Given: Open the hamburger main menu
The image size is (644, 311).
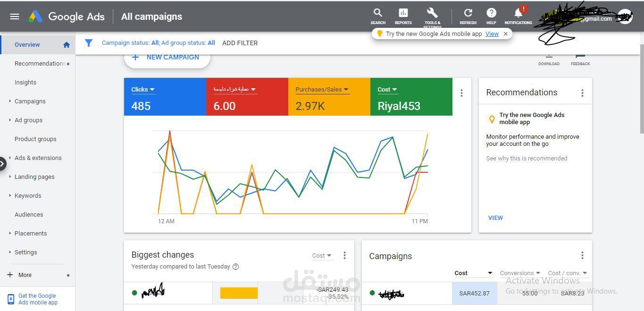Looking at the screenshot, I should tap(15, 17).
